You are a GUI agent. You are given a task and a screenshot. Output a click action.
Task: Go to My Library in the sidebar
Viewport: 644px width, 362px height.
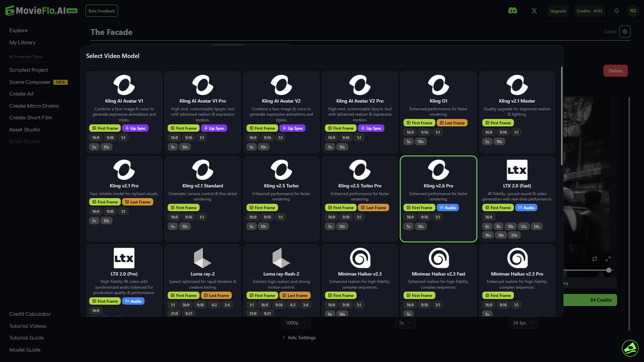22,43
